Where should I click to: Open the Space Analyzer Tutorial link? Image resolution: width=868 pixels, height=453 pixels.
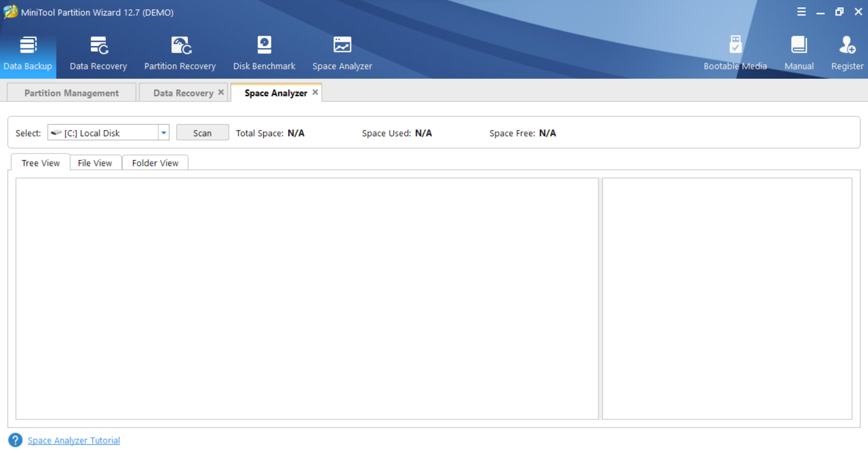tap(74, 441)
